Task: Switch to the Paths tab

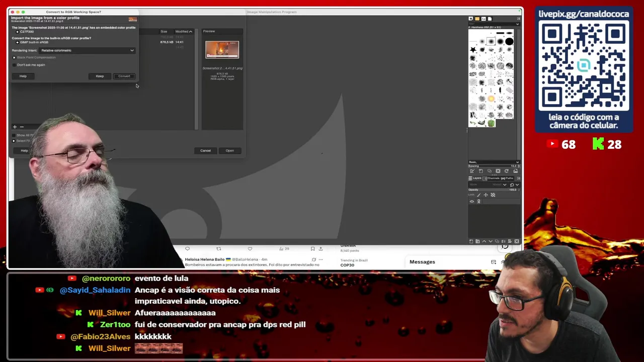Action: (x=507, y=178)
